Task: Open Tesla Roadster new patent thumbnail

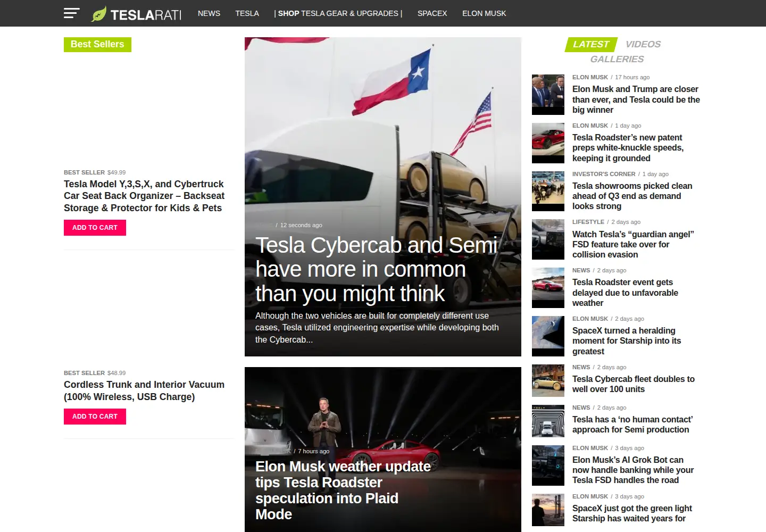Action: 548,143
